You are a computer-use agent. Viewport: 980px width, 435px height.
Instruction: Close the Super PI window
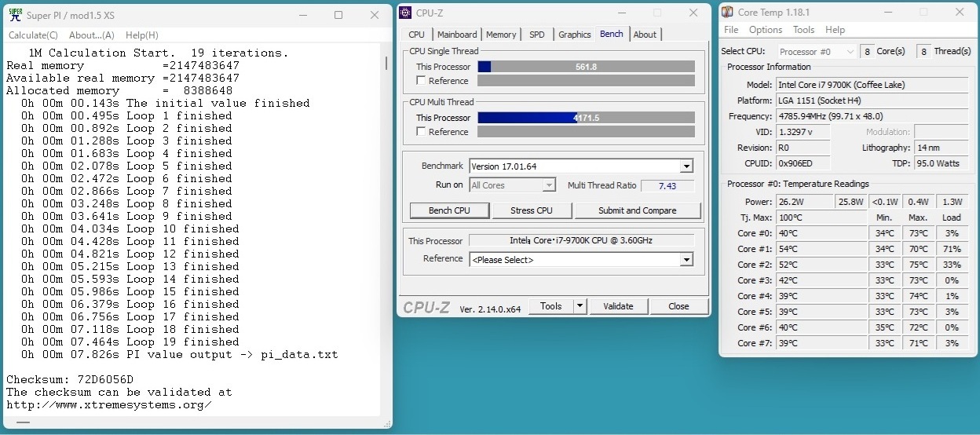tap(375, 15)
